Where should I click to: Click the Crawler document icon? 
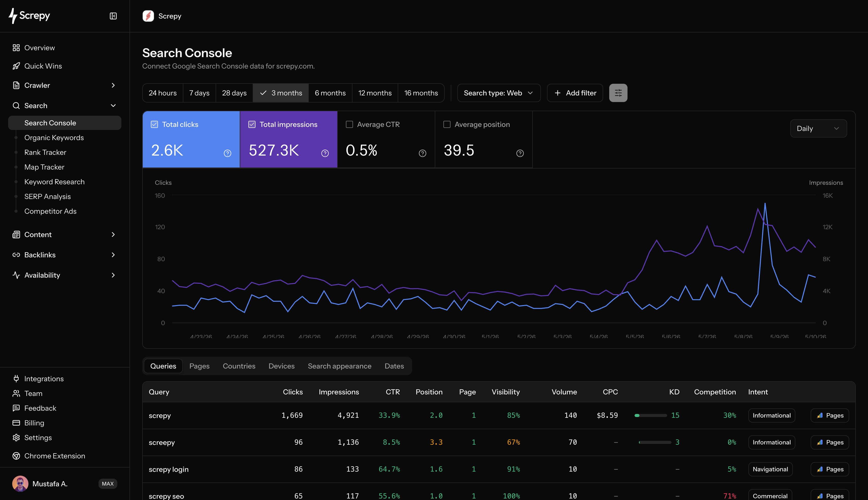(x=16, y=85)
